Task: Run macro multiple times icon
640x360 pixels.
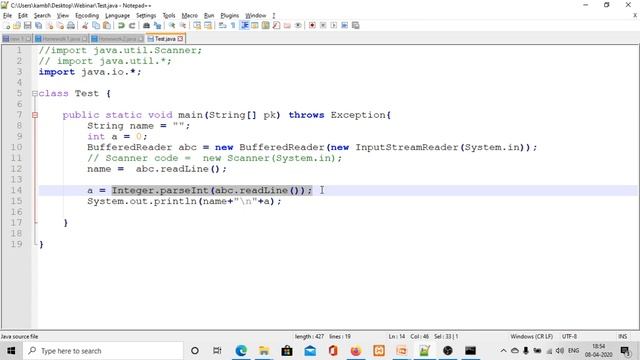Action: tap(344, 25)
